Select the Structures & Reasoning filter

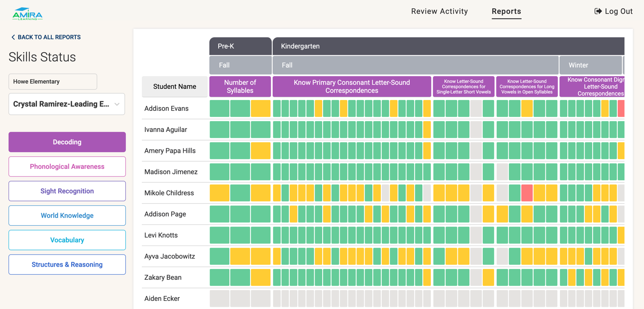pyautogui.click(x=67, y=264)
